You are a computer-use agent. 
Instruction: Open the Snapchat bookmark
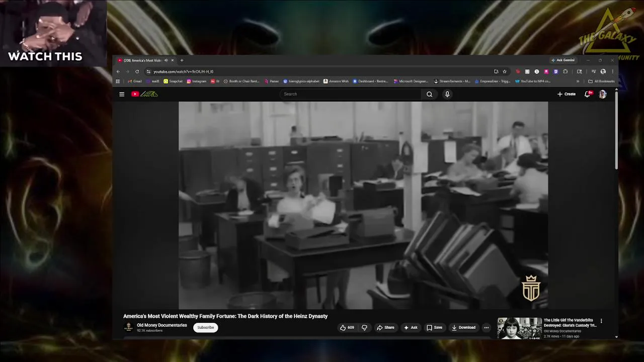click(x=173, y=81)
